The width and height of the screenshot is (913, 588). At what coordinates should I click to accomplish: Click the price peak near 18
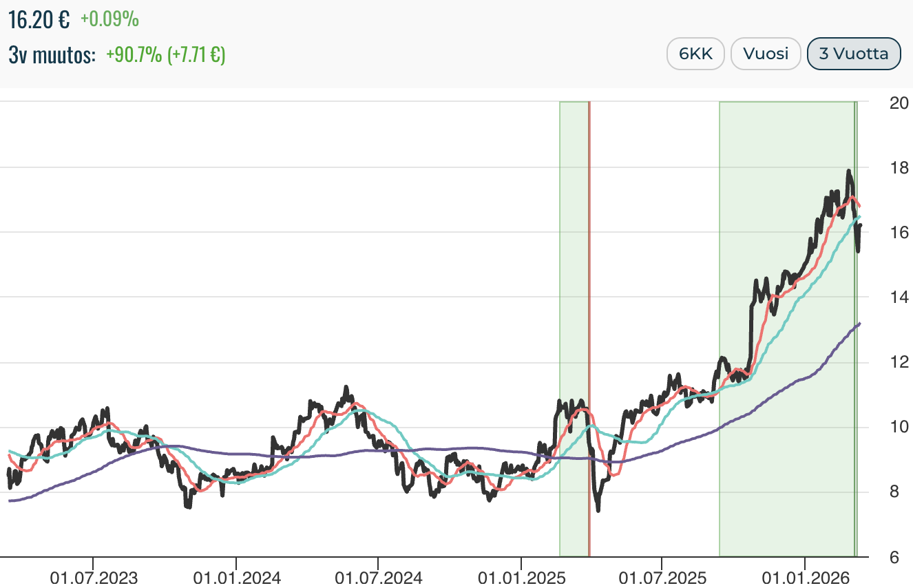tap(849, 172)
